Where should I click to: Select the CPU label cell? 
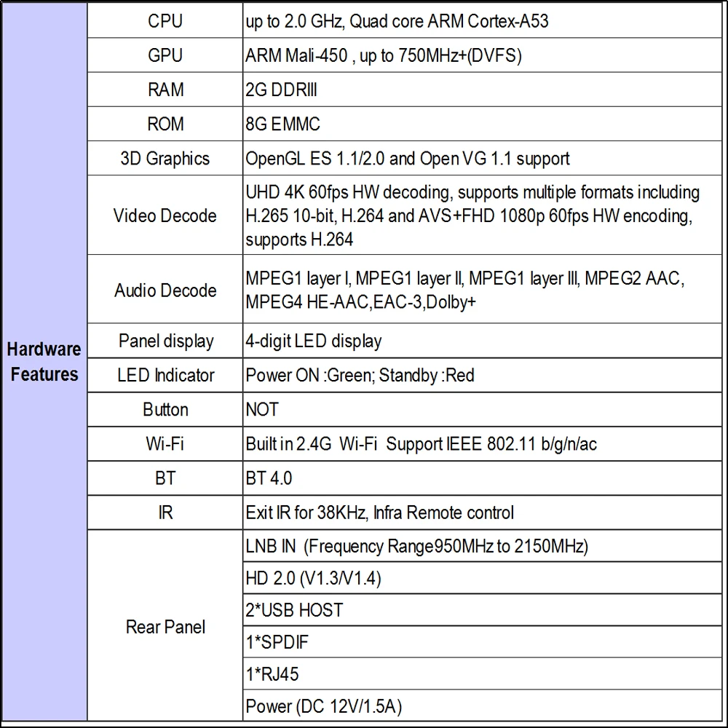click(165, 21)
